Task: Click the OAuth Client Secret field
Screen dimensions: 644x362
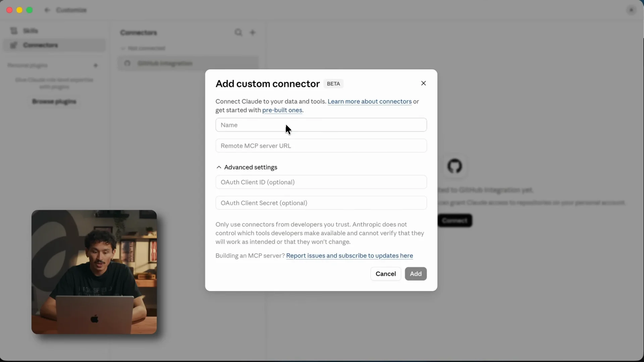Action: (x=321, y=203)
